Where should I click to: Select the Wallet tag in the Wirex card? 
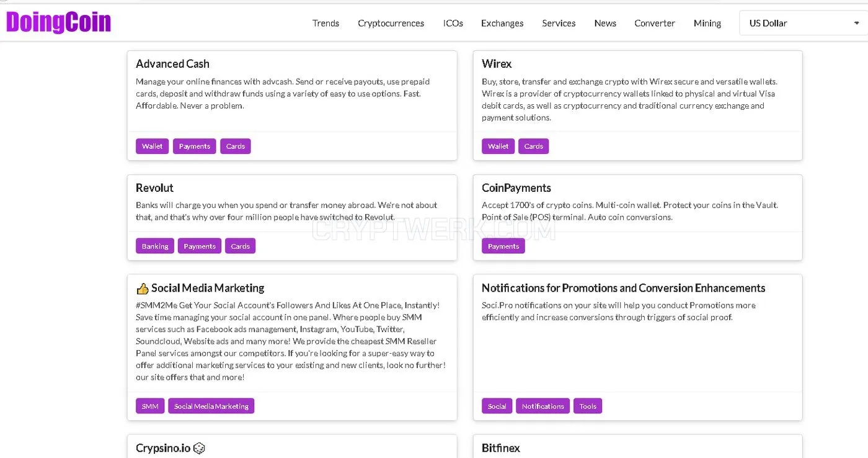click(x=498, y=146)
